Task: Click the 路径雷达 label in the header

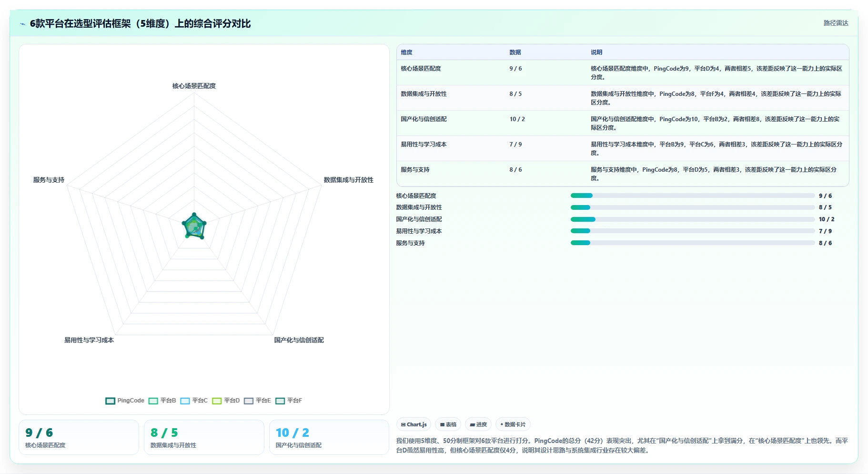Action: [x=836, y=23]
